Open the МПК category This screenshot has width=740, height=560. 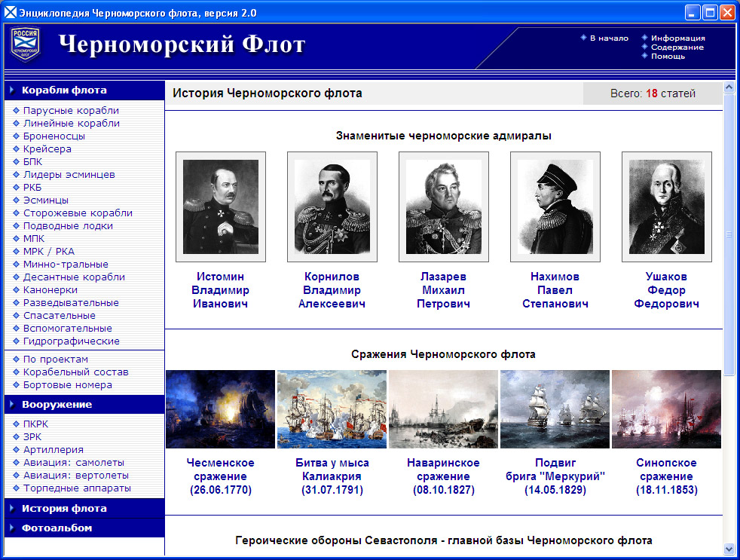coord(33,238)
